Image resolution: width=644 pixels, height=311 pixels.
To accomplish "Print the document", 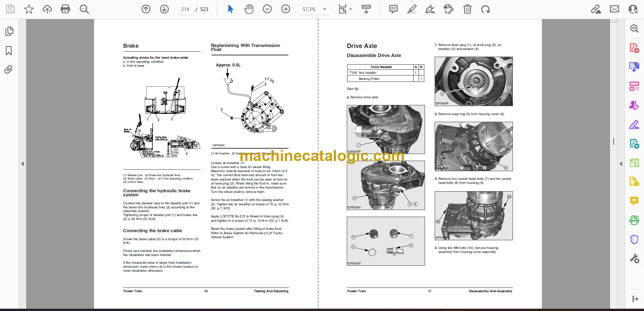I will pyautogui.click(x=65, y=9).
